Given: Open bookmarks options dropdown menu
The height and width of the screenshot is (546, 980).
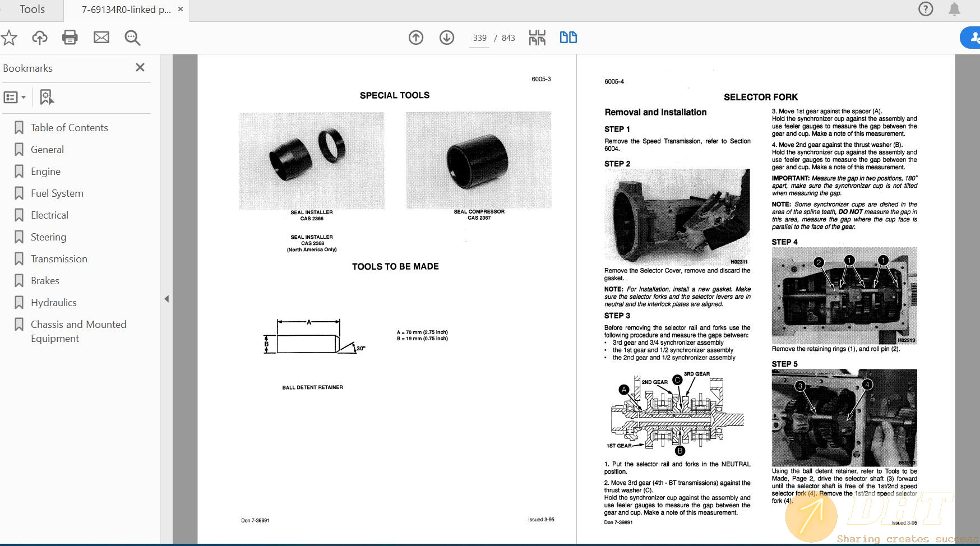Looking at the screenshot, I should (x=15, y=97).
